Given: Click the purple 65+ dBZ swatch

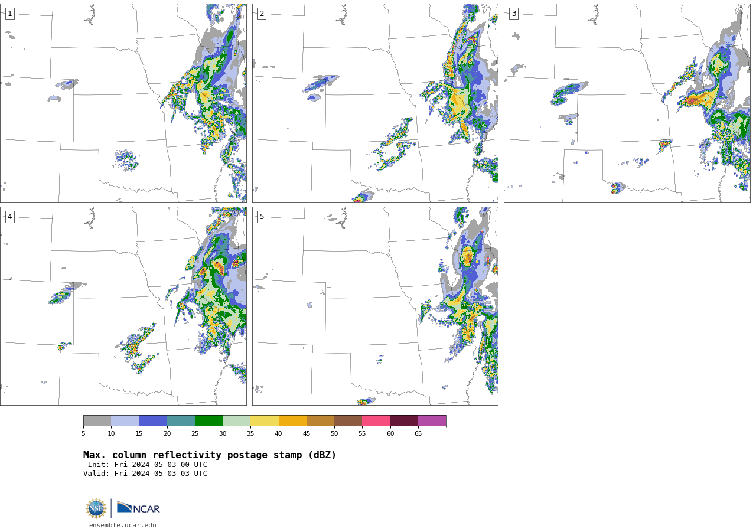Looking at the screenshot, I should point(432,420).
